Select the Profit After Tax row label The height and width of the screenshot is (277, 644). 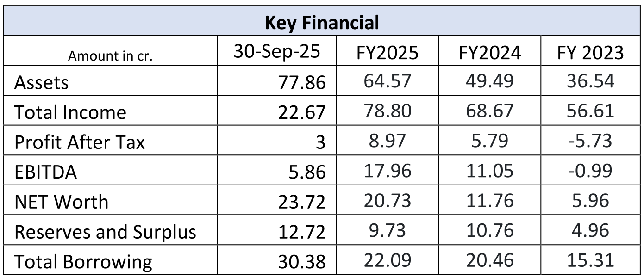point(80,142)
